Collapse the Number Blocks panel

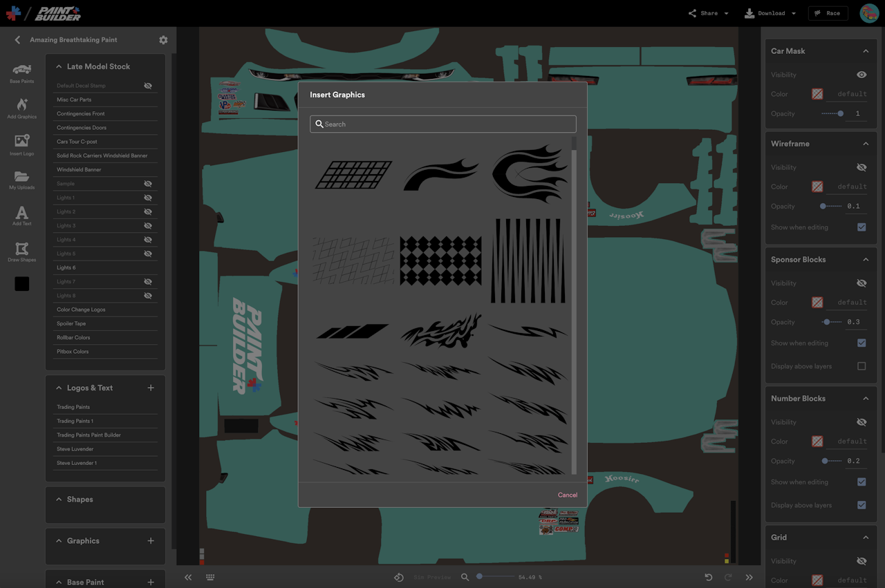point(866,399)
